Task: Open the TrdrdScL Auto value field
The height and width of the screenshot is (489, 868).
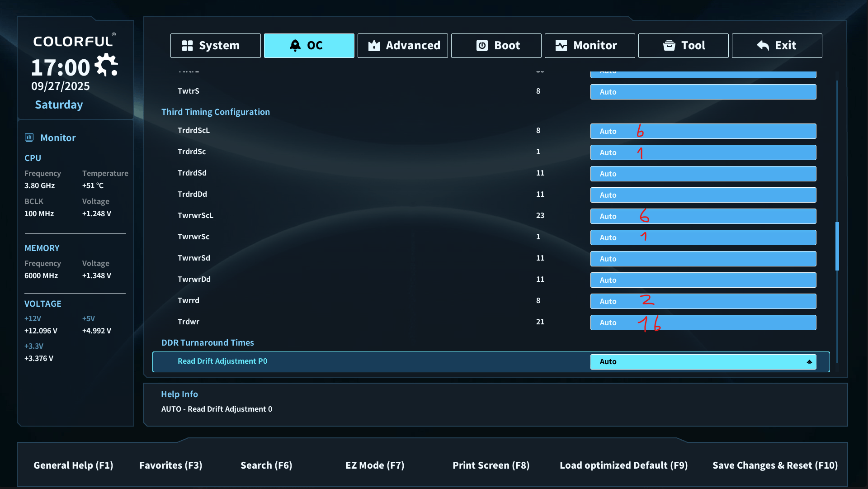Action: pyautogui.click(x=703, y=131)
